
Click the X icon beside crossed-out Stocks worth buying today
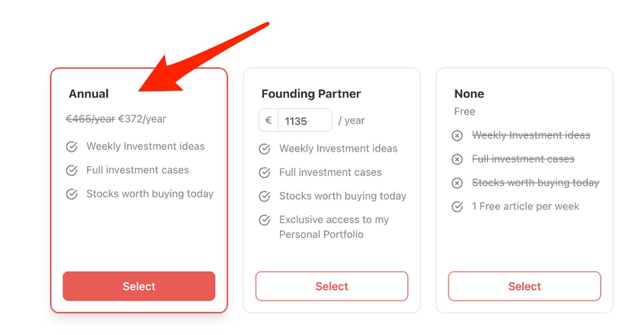point(457,183)
